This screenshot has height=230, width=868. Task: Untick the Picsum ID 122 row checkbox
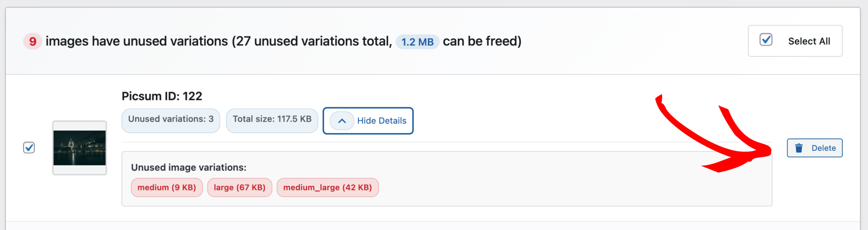pyautogui.click(x=29, y=148)
